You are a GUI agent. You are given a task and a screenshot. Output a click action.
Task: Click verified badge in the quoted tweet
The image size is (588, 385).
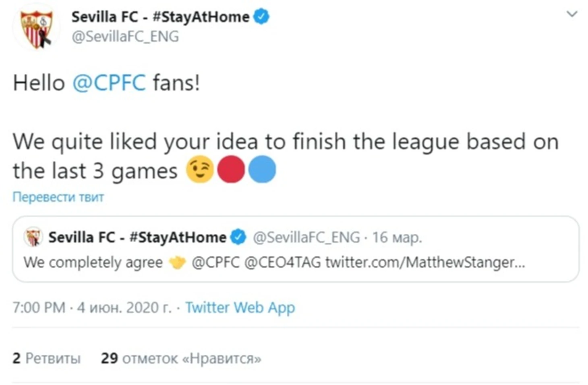(x=238, y=237)
